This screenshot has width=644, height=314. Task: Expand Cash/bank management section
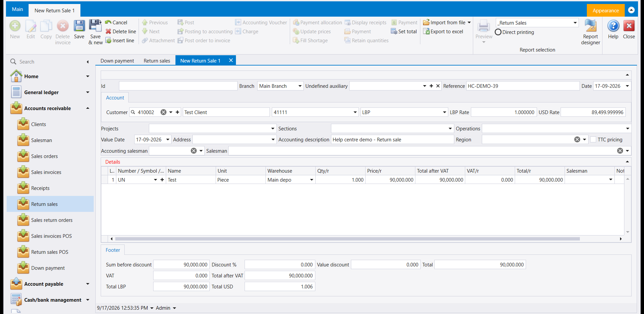(x=88, y=300)
